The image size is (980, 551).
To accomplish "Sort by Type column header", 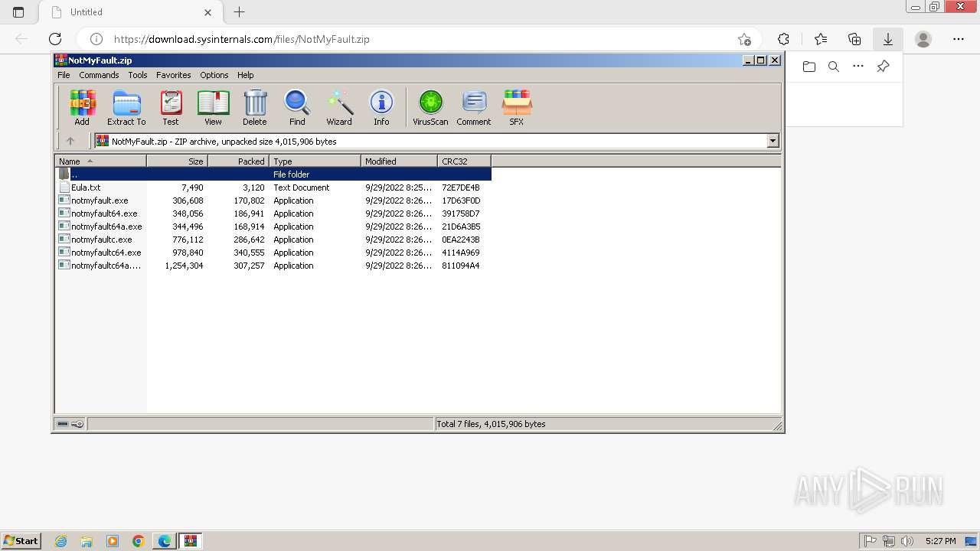I will tap(315, 161).
